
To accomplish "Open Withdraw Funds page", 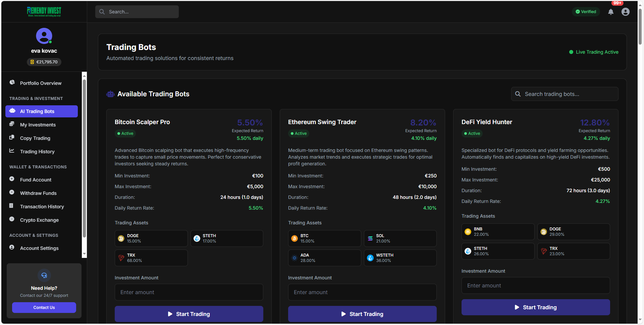I will (x=42, y=193).
